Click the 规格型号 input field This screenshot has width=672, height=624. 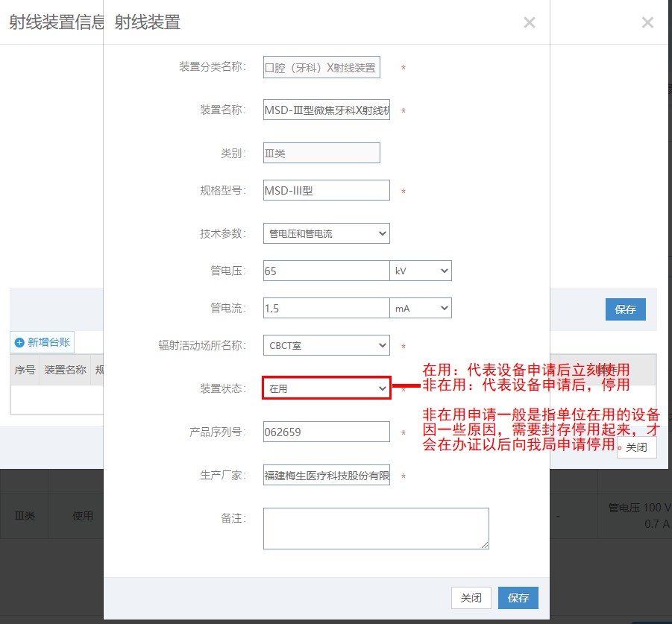pyautogui.click(x=326, y=190)
